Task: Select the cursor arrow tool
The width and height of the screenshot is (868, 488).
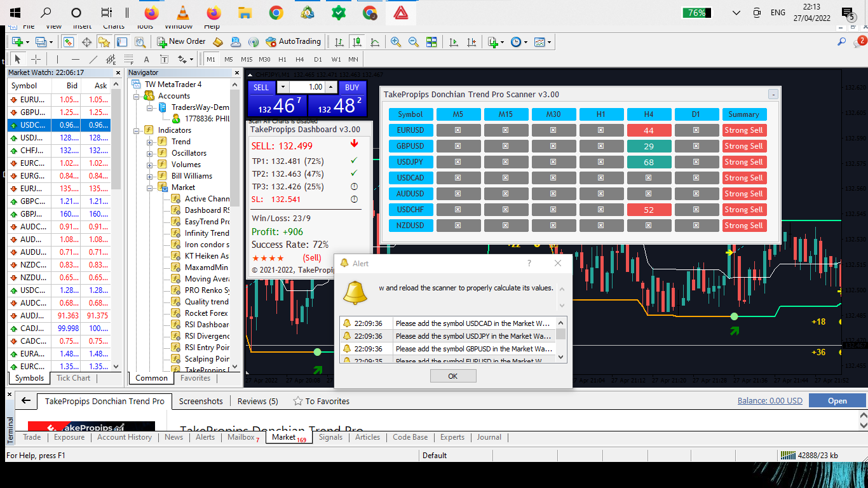Action: tap(18, 59)
